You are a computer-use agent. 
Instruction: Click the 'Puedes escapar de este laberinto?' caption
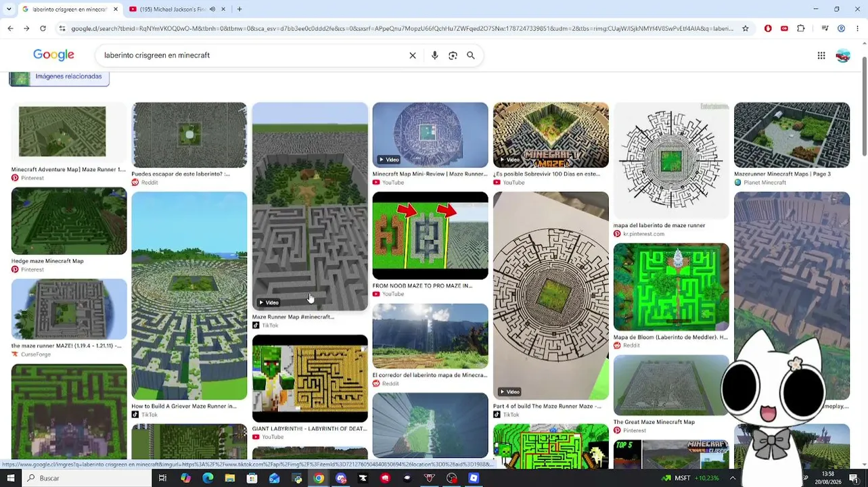pos(181,174)
